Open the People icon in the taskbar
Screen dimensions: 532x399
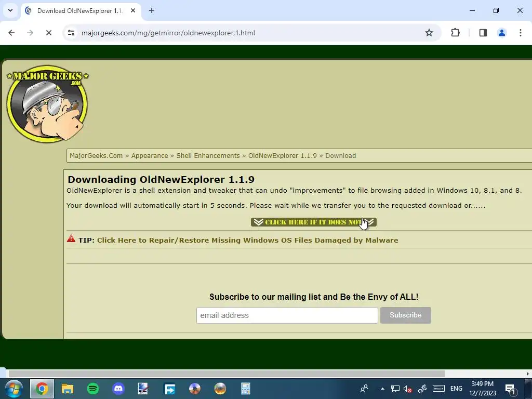coord(364,389)
